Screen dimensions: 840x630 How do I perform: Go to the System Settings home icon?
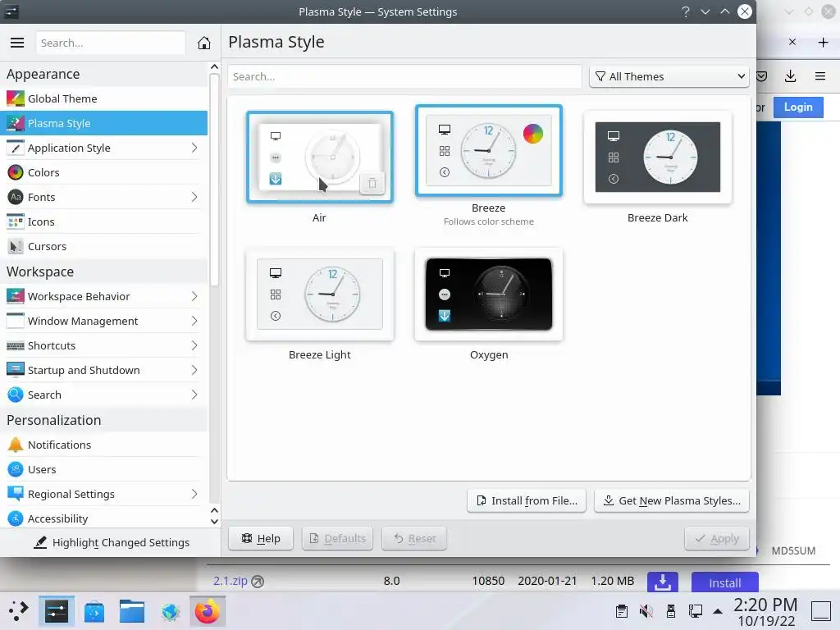[x=204, y=43]
